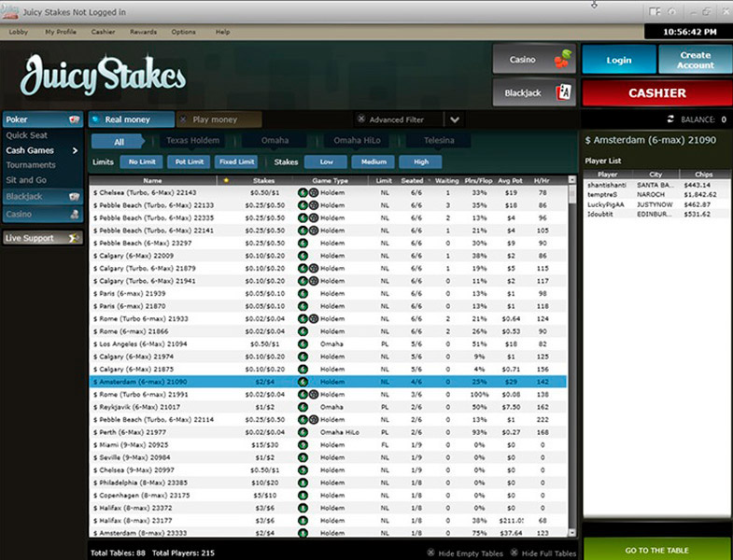733x560 pixels.
Task: Enable the Advanced Filter checkbox
Action: (x=360, y=119)
